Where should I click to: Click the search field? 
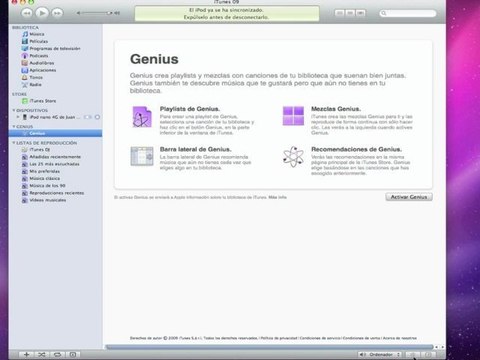click(x=408, y=13)
